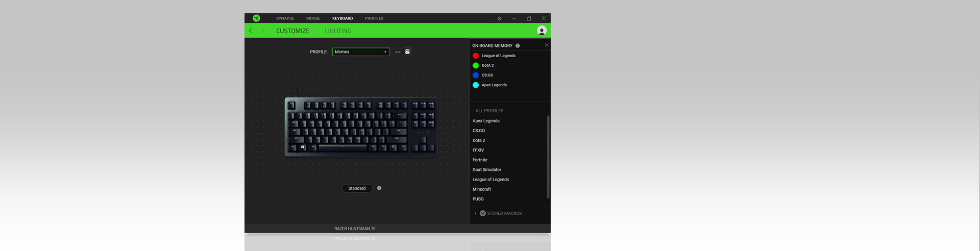This screenshot has height=251, width=980.
Task: Expand the Stored Macros section
Action: click(x=475, y=213)
